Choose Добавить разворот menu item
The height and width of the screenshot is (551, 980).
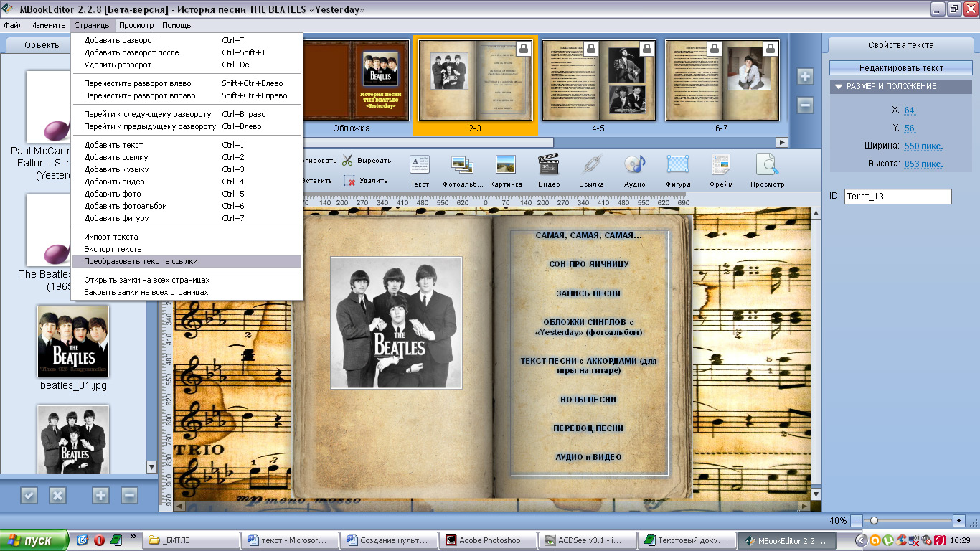click(x=187, y=40)
